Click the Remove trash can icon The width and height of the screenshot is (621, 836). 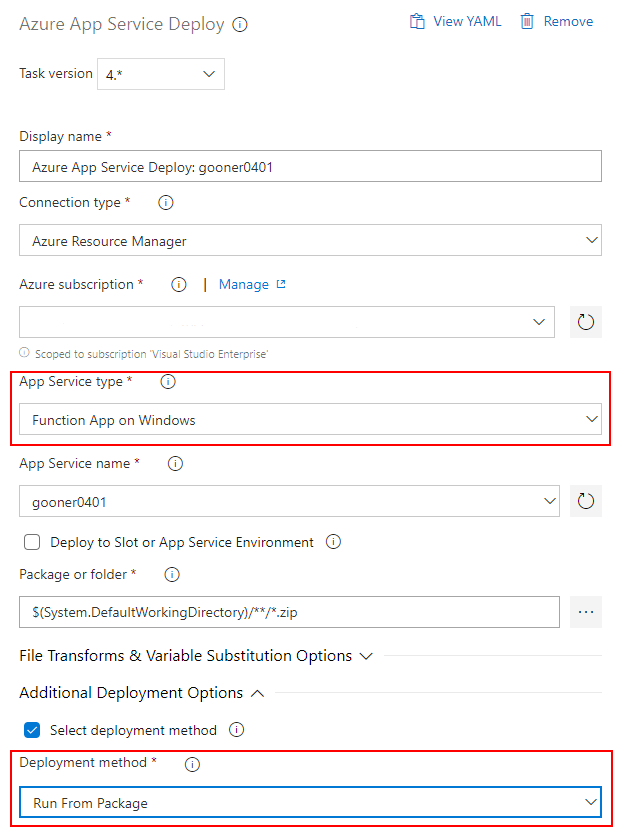pos(527,21)
